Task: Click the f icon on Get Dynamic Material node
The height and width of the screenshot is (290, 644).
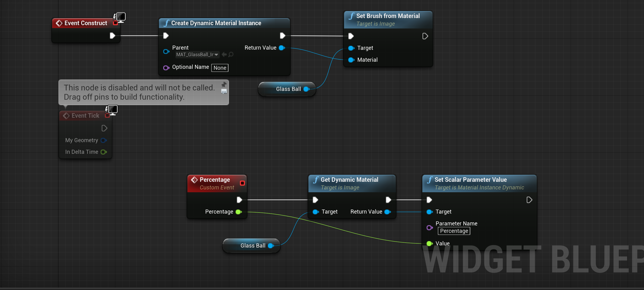Action: tap(316, 179)
